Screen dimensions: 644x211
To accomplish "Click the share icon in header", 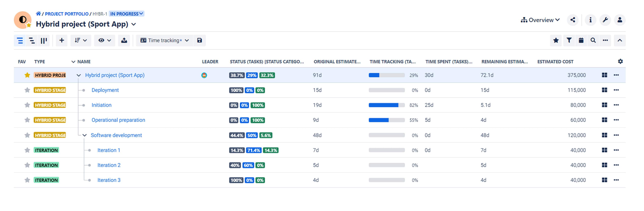I will tap(573, 20).
